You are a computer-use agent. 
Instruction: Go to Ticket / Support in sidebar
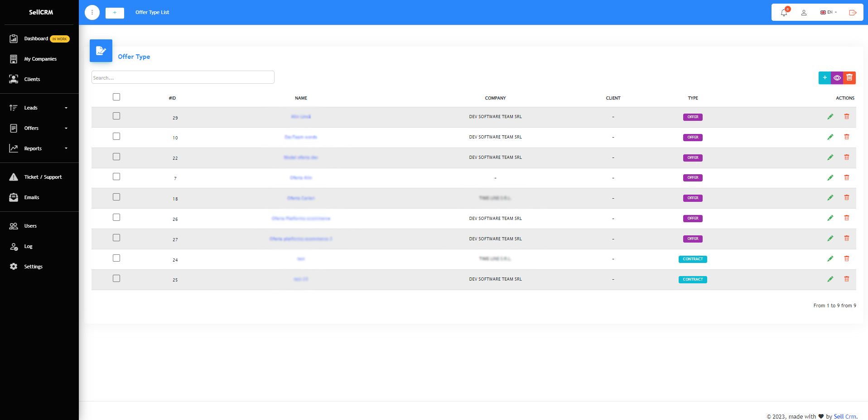[x=43, y=177]
